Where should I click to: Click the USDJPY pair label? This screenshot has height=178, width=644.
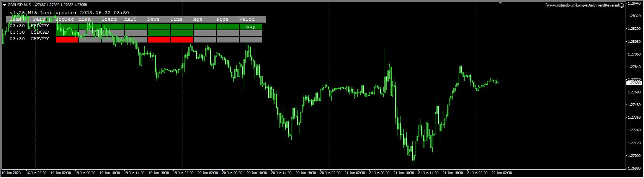tap(40, 26)
